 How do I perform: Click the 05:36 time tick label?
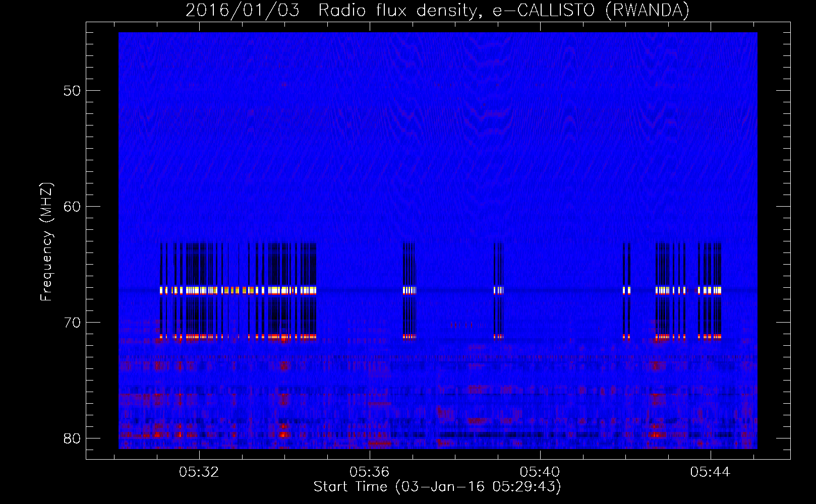370,472
